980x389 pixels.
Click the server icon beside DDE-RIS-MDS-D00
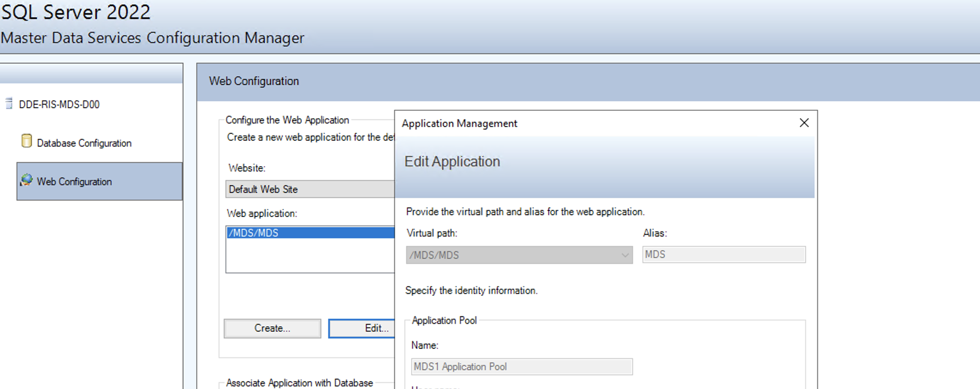click(x=9, y=104)
